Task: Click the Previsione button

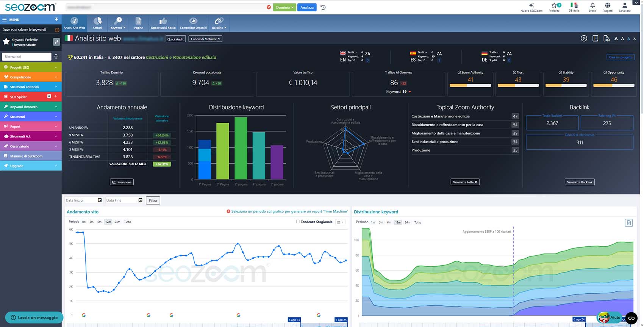Action: pyautogui.click(x=122, y=182)
